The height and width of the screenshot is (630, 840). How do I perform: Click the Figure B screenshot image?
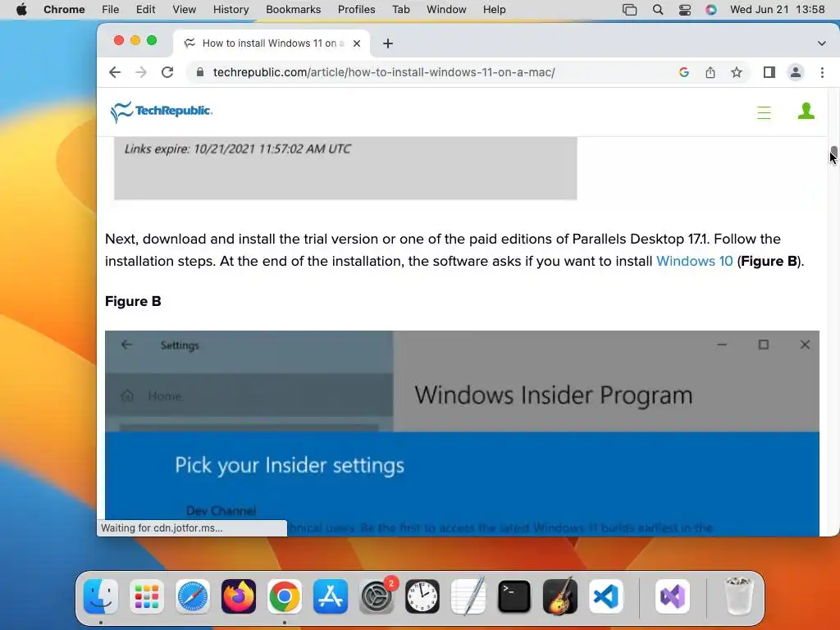[x=462, y=433]
